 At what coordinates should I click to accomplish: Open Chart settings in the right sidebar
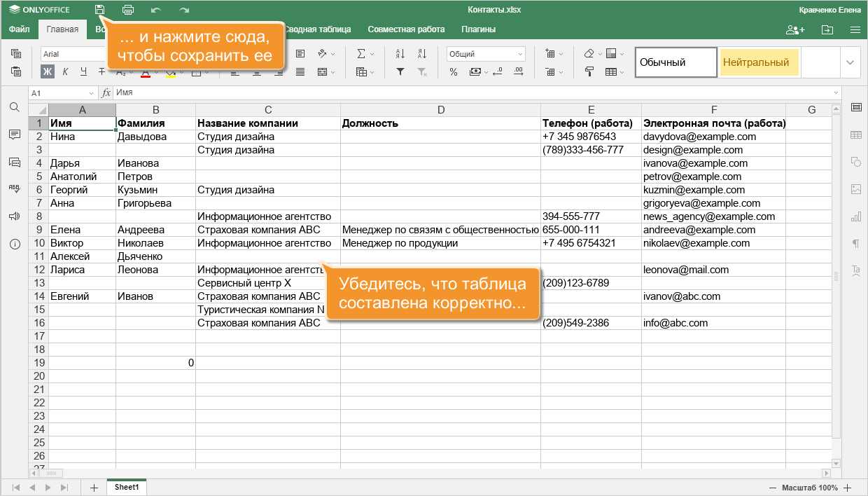[x=855, y=216]
